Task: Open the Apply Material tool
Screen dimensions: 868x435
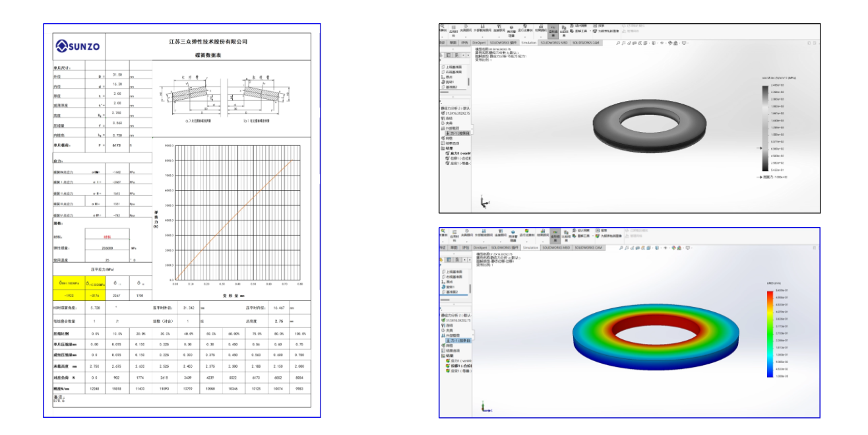Action: click(454, 29)
